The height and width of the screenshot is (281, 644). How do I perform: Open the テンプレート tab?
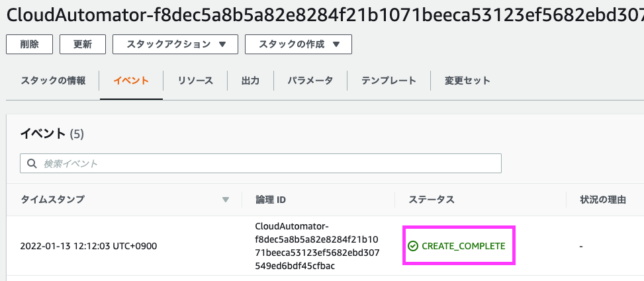[389, 81]
